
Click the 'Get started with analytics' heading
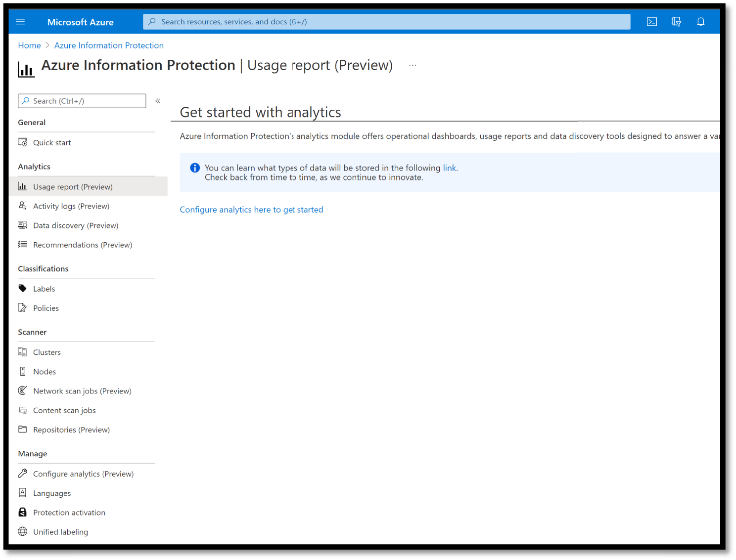coord(260,112)
